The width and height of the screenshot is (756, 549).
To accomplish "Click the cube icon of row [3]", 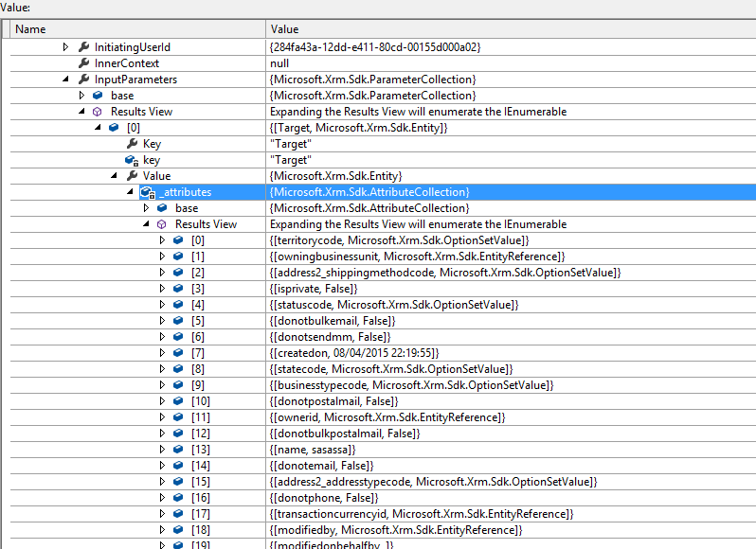I will [178, 289].
